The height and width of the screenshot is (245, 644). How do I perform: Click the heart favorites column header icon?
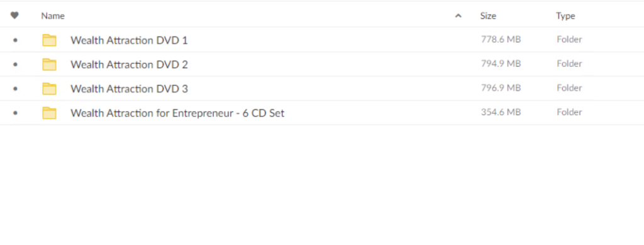(x=15, y=16)
